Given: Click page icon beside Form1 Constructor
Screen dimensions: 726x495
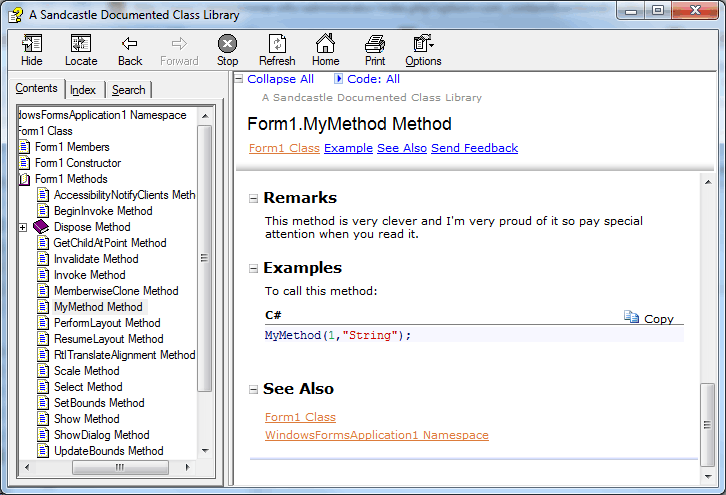Looking at the screenshot, I should click(x=25, y=163).
